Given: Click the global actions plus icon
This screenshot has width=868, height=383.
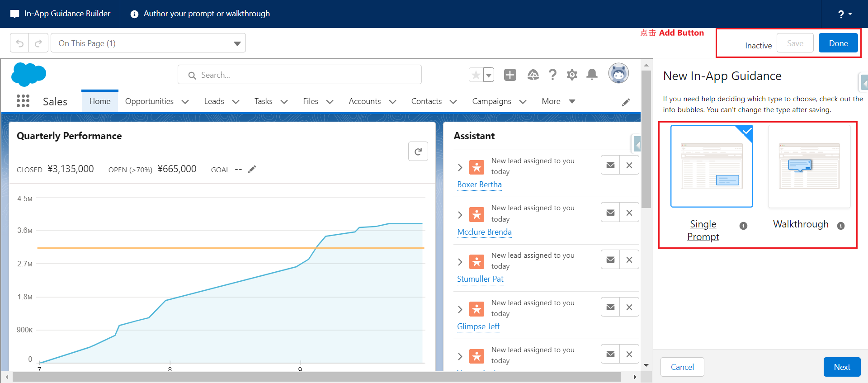Looking at the screenshot, I should tap(510, 75).
